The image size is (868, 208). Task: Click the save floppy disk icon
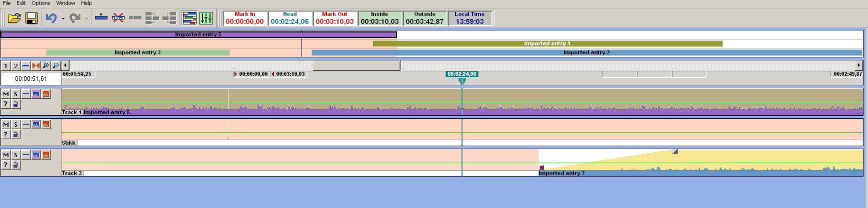(x=31, y=18)
